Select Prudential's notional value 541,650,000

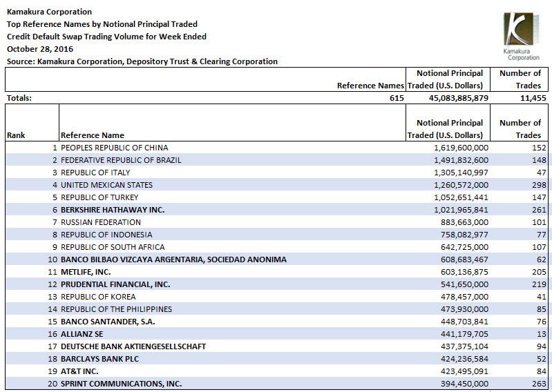[x=465, y=284]
